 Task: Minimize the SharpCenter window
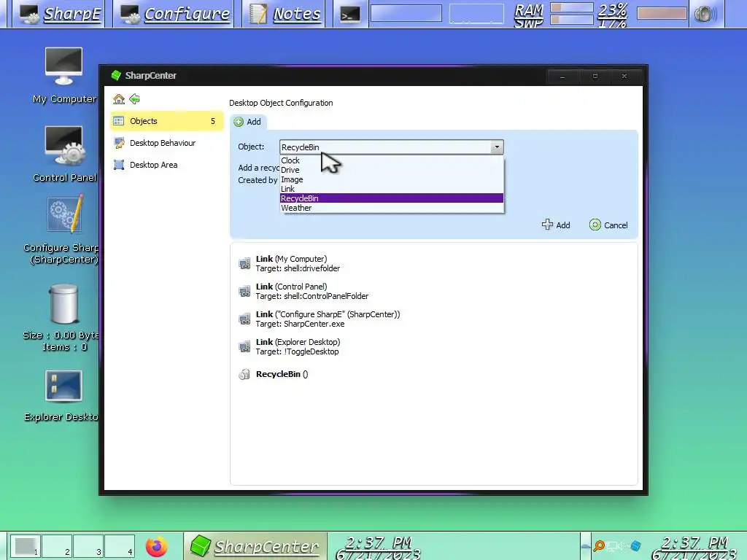(562, 76)
